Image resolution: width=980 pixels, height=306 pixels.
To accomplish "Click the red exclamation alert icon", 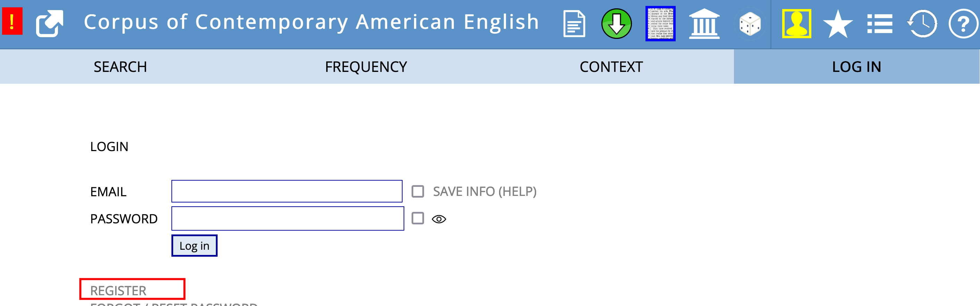I will [12, 22].
